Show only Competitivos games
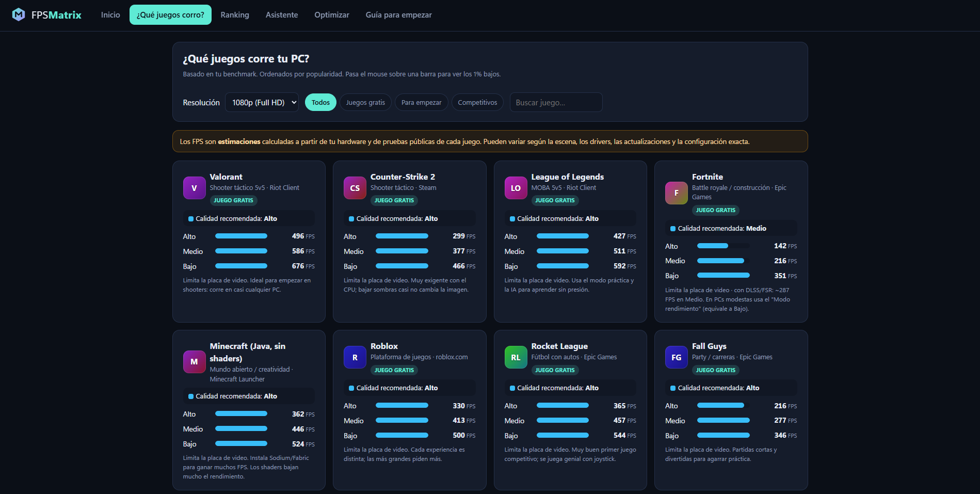The height and width of the screenshot is (494, 980). click(x=477, y=102)
